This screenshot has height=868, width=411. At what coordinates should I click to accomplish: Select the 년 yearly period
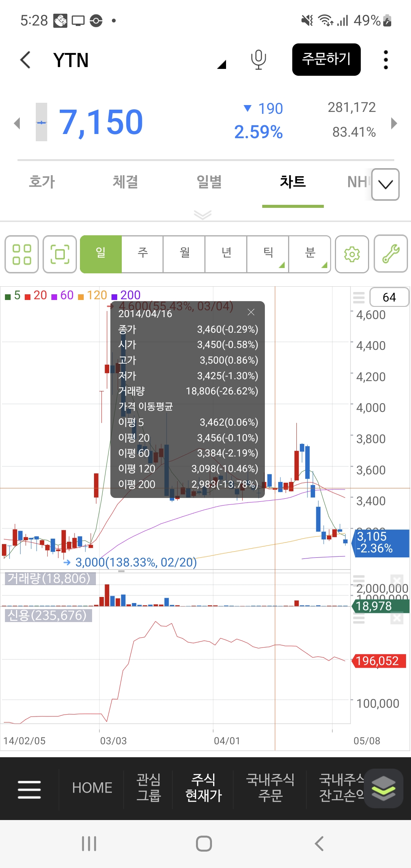(226, 254)
